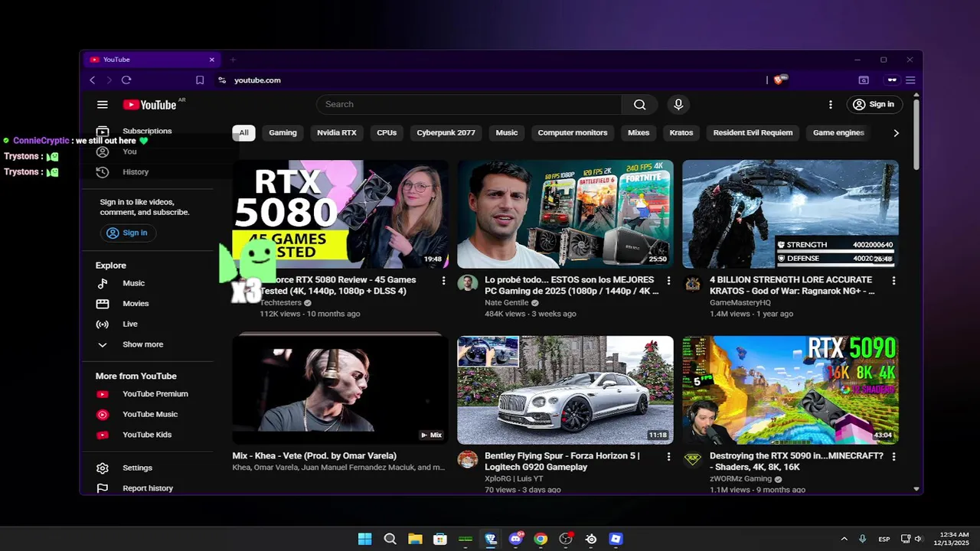The width and height of the screenshot is (980, 551).
Task: Click header Sign in button
Action: point(874,105)
